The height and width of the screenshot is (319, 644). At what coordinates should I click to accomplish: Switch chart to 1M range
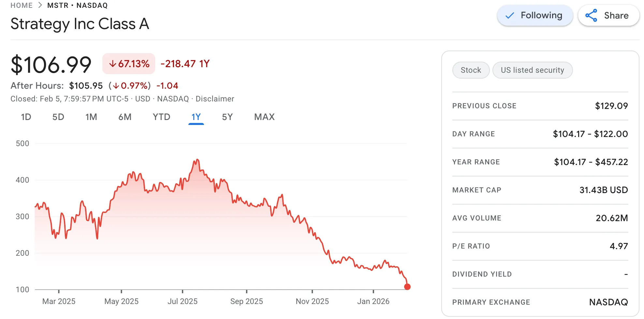click(x=91, y=117)
